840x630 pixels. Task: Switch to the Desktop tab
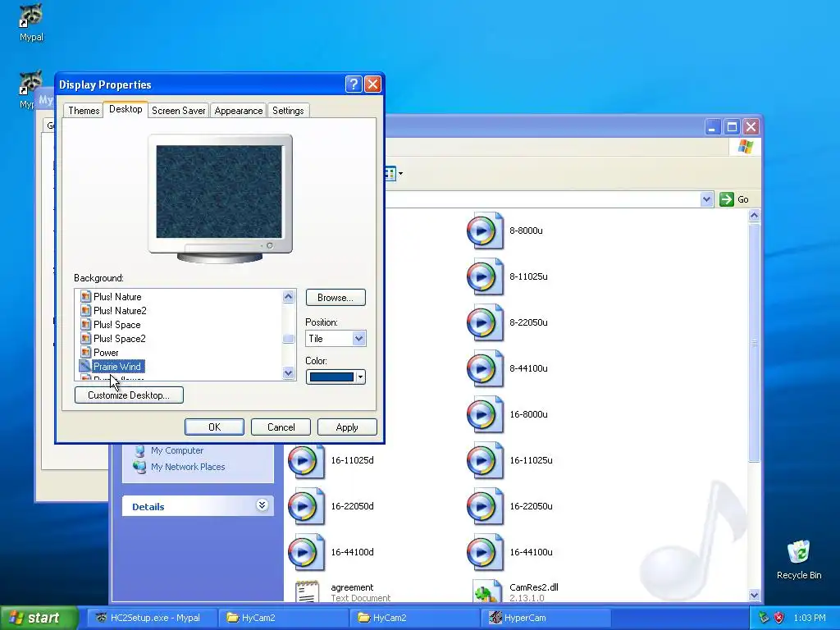pyautogui.click(x=126, y=109)
